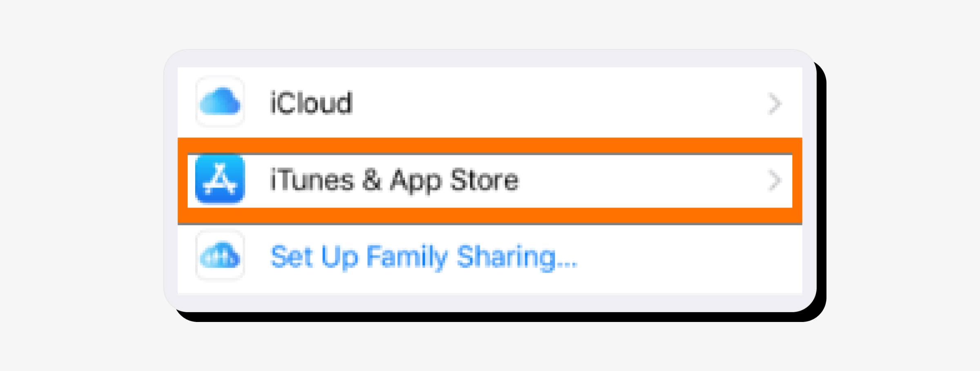Click the iTunes & App Store label
Image resolution: width=980 pixels, height=371 pixels.
click(394, 180)
